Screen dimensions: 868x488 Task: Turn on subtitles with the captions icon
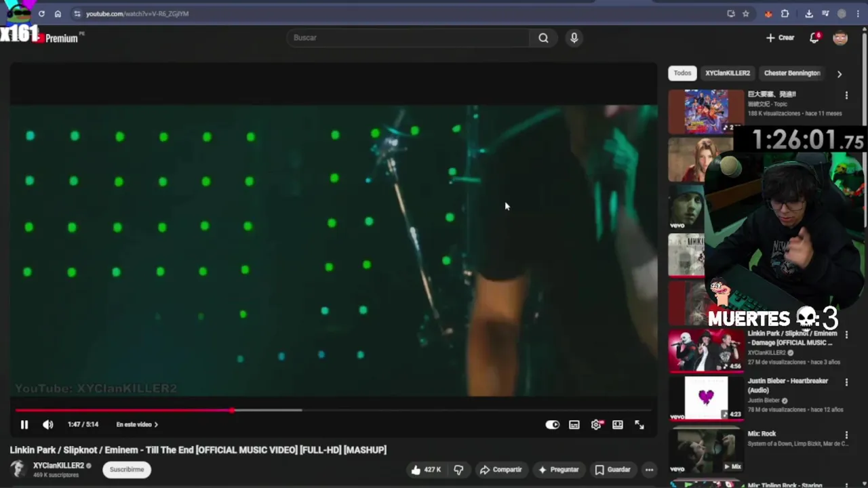point(574,425)
